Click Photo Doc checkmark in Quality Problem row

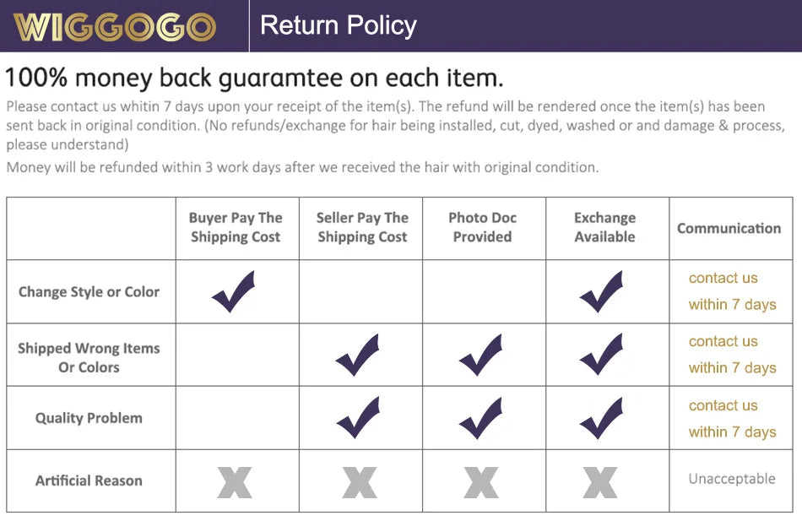pyautogui.click(x=481, y=419)
